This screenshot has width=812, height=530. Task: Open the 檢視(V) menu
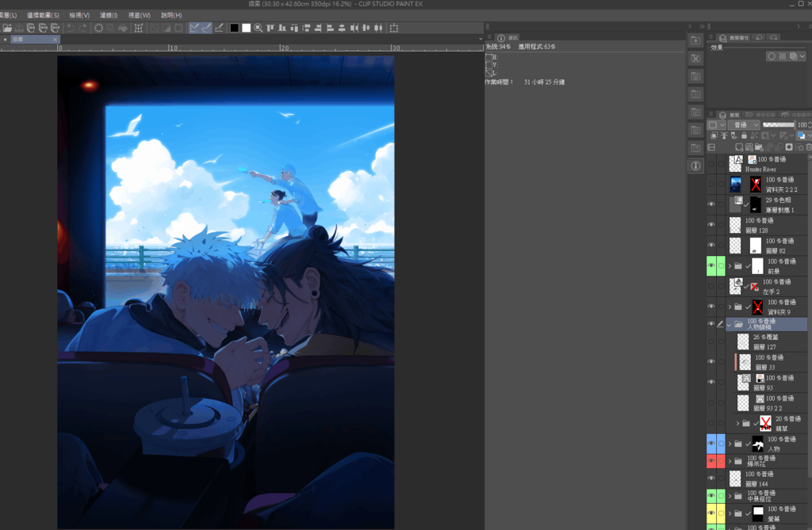coord(79,15)
